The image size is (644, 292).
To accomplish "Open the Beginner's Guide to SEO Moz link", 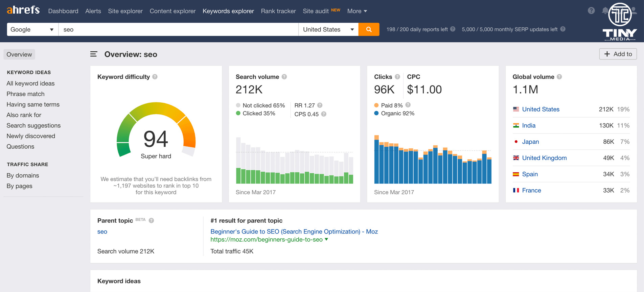I will 294,232.
